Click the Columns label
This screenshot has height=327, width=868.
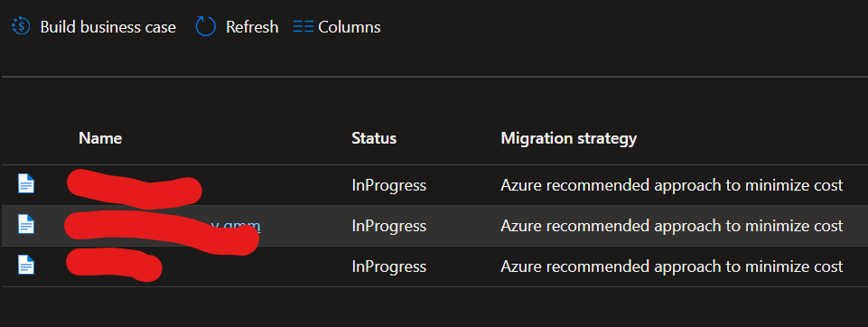tap(350, 27)
